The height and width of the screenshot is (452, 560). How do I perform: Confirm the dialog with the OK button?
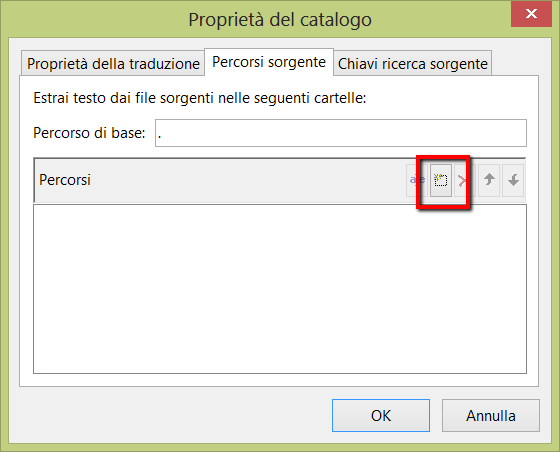381,416
